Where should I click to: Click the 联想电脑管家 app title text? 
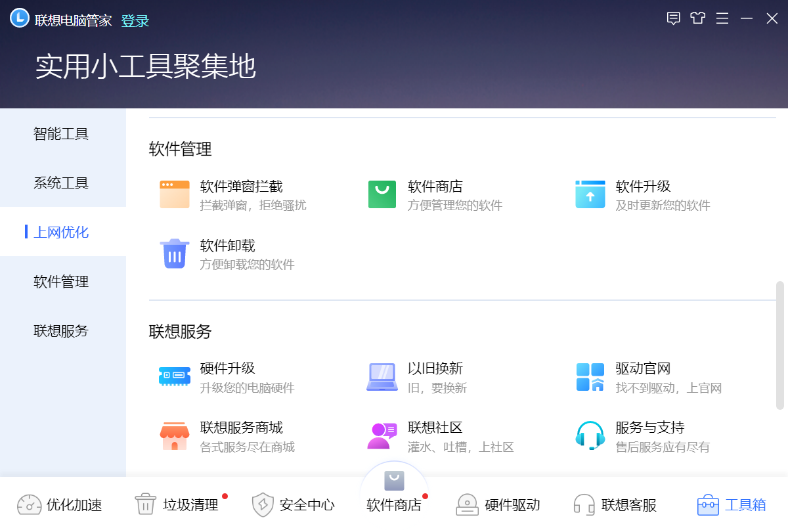click(74, 20)
